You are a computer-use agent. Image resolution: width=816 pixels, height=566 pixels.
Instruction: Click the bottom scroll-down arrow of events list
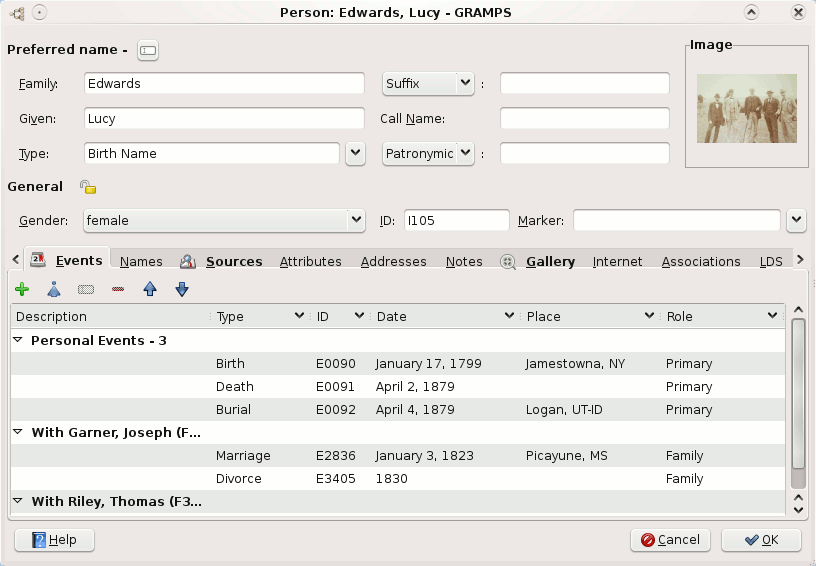[798, 510]
